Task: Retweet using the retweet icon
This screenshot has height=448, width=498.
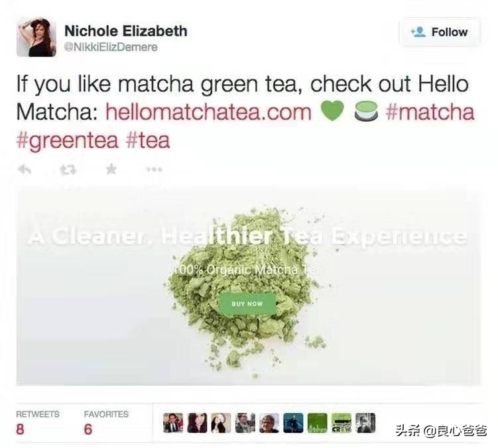Action: tap(68, 170)
